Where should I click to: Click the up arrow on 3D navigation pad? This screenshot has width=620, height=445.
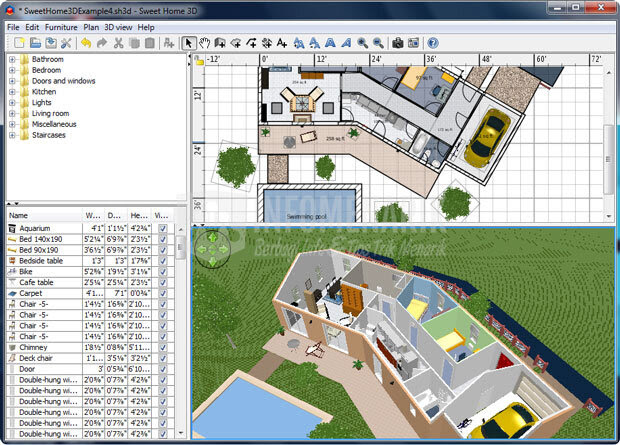[x=213, y=237]
